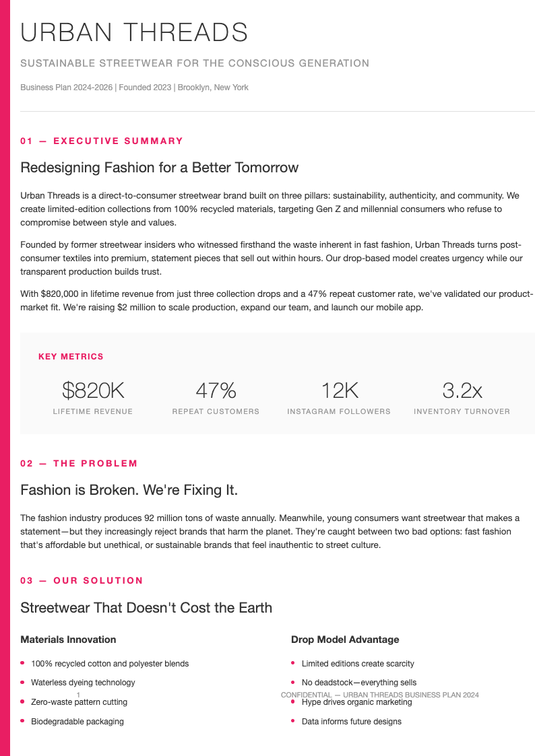
Task: Select the 03 — Our Solution section label
Action: point(82,580)
